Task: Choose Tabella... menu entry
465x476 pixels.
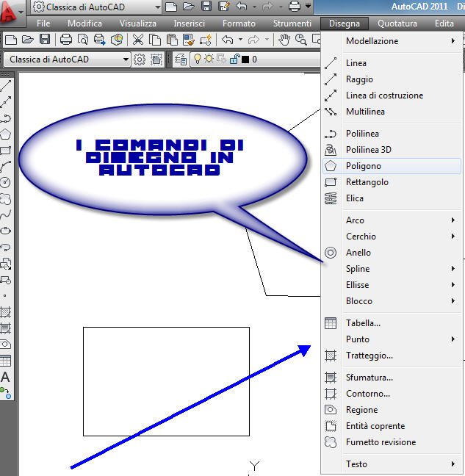Action: pyautogui.click(x=392, y=323)
